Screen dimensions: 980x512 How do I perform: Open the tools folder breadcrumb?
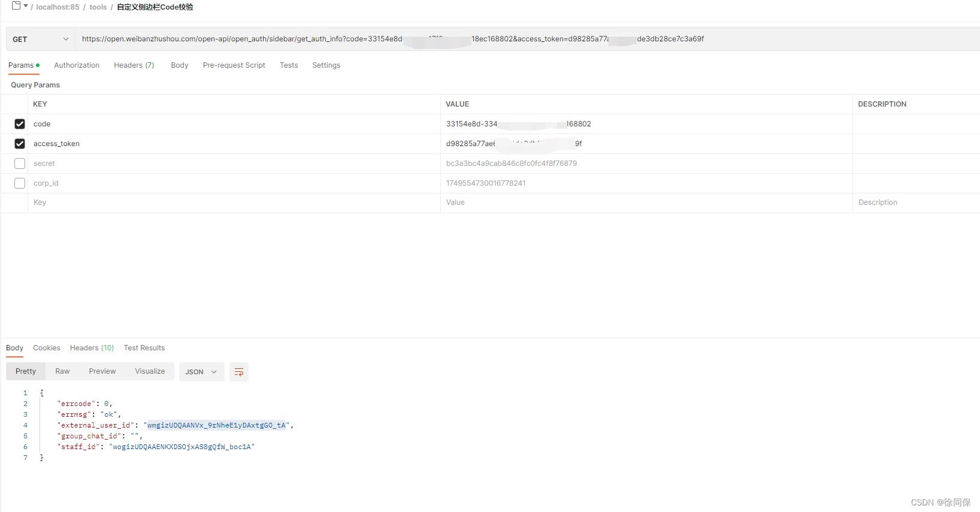coord(98,7)
